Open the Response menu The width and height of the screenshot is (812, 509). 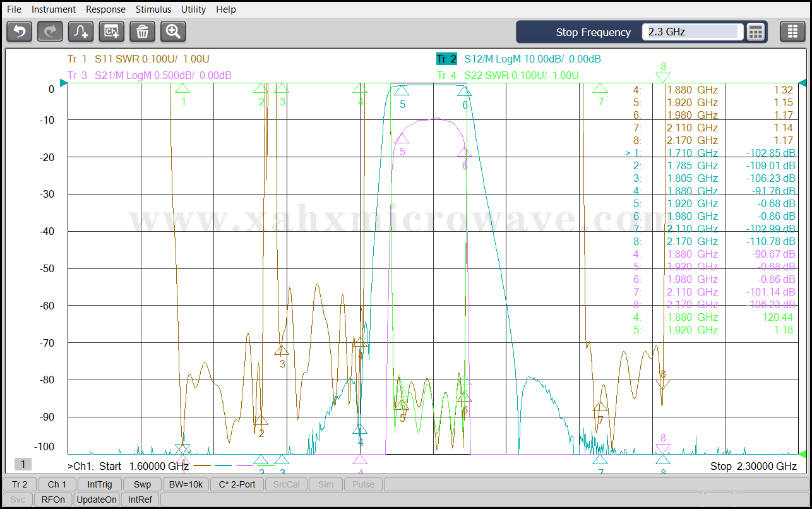(105, 9)
